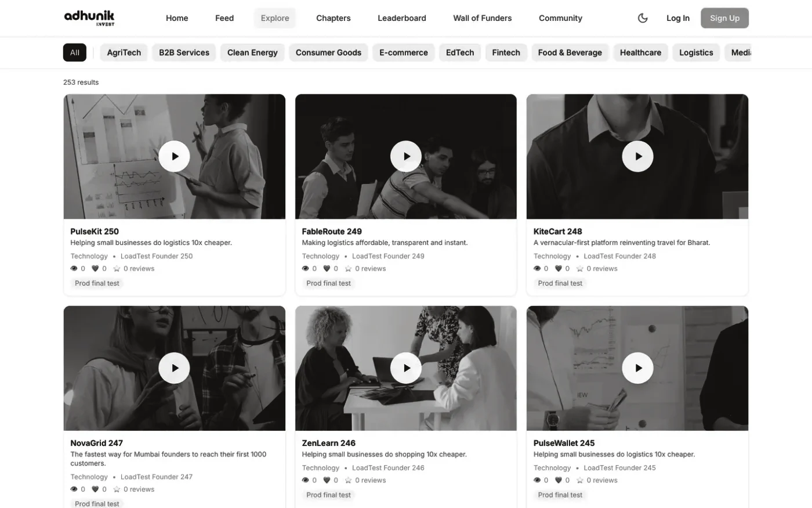
Task: Select the All category filter
Action: click(75, 52)
